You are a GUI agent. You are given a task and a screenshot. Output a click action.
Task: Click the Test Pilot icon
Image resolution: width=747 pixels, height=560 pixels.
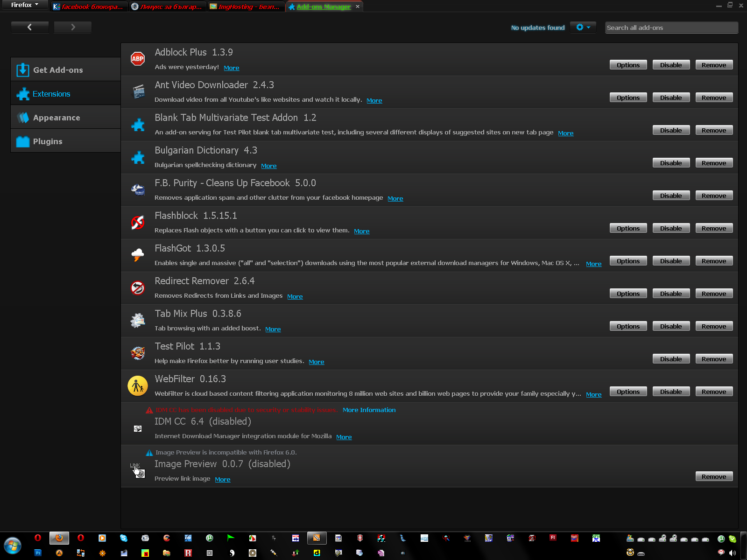[x=138, y=353]
